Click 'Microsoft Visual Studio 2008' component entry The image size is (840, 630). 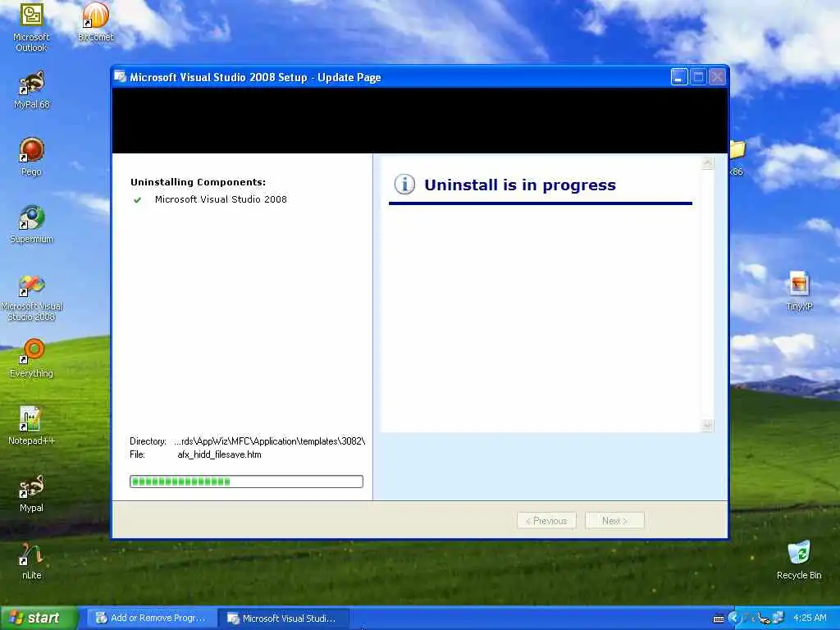[x=221, y=199]
